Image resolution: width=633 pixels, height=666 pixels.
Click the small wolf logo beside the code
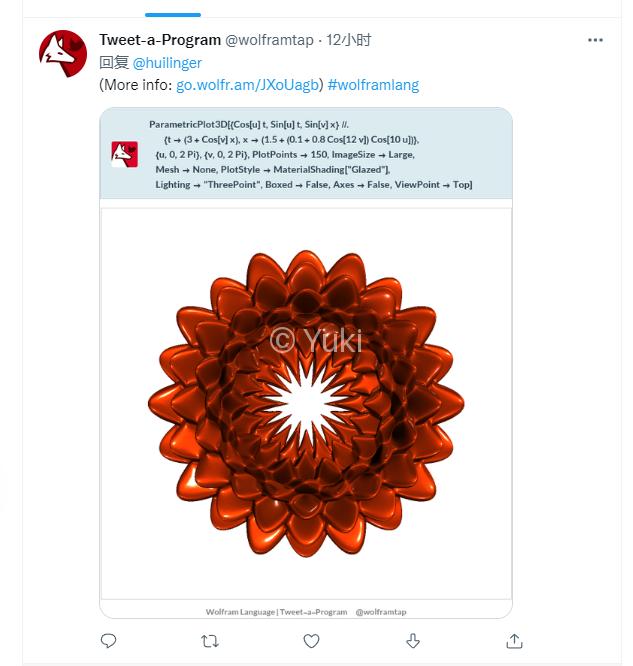click(x=125, y=154)
